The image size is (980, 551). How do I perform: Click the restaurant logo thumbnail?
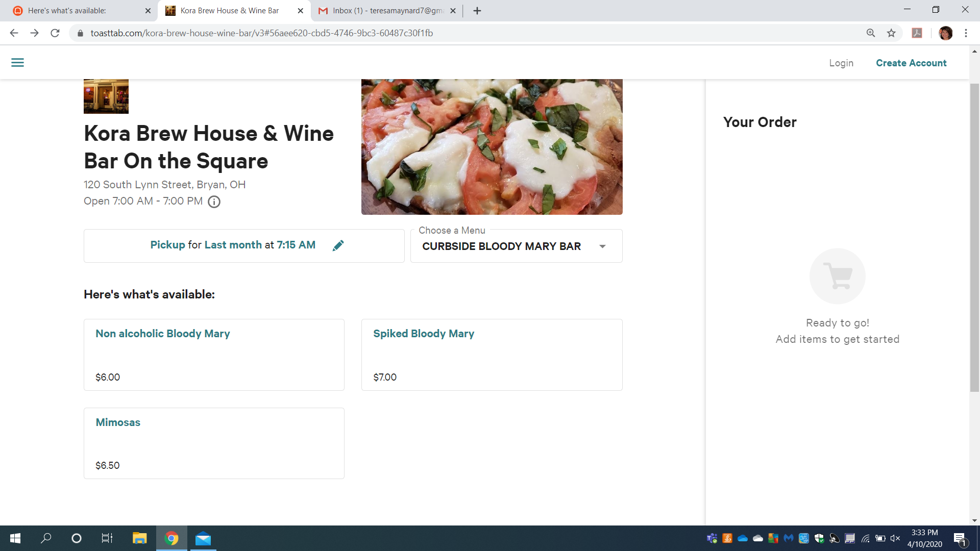pos(106,96)
